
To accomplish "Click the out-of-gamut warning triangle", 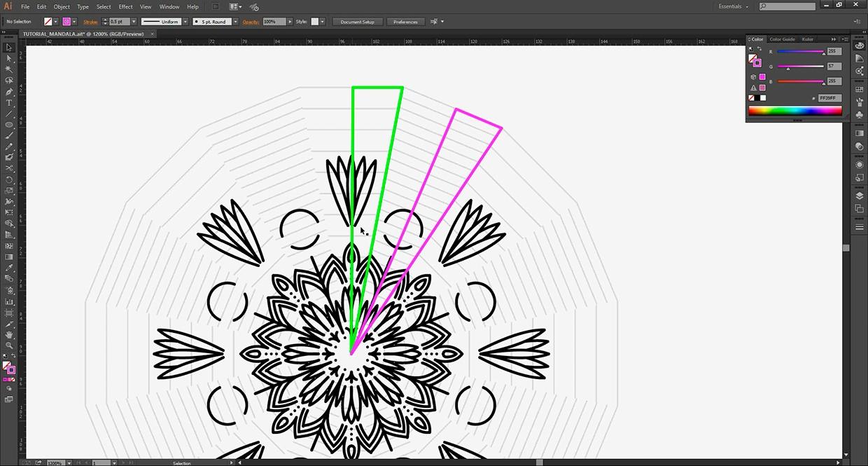I will [x=754, y=88].
